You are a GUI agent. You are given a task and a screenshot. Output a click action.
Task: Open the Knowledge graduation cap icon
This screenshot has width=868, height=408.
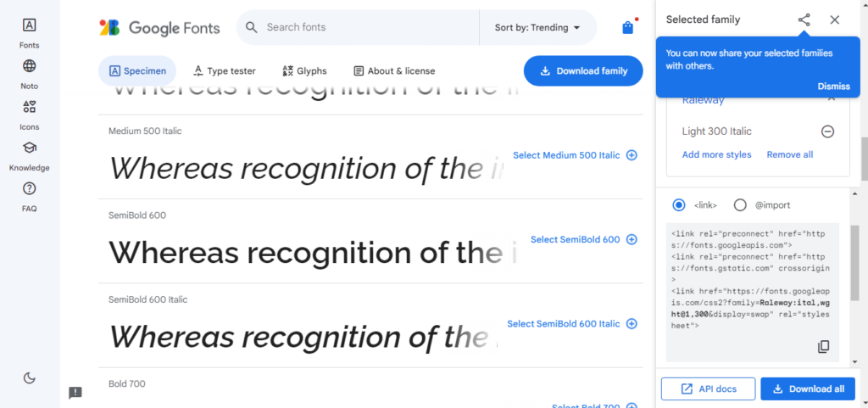30,148
